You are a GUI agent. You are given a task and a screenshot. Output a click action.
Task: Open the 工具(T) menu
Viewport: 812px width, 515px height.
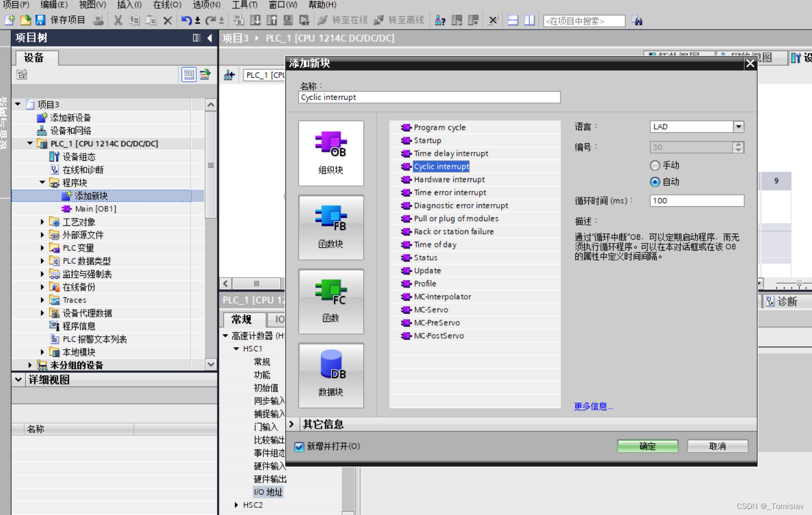point(245,5)
